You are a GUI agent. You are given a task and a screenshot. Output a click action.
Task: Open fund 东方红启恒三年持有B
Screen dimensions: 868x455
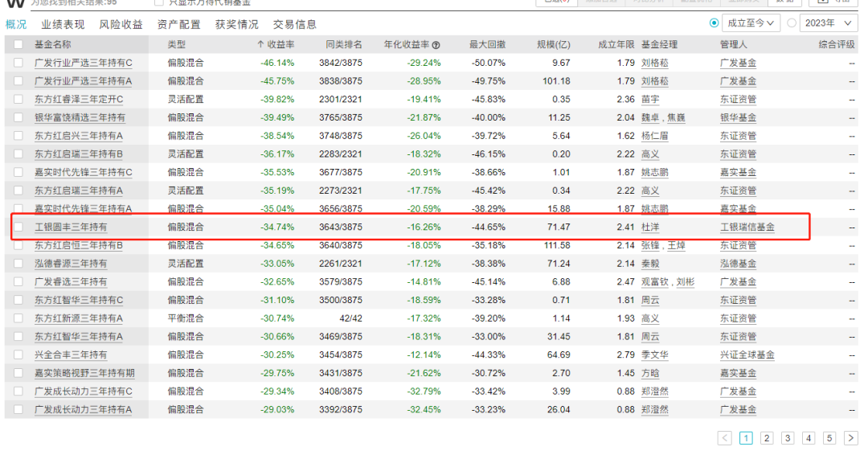(79, 245)
